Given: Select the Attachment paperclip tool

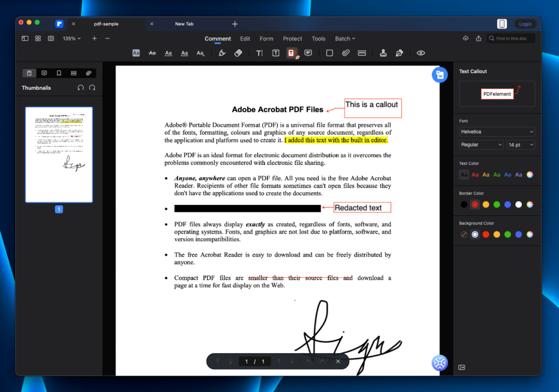Looking at the screenshot, I should click(346, 53).
